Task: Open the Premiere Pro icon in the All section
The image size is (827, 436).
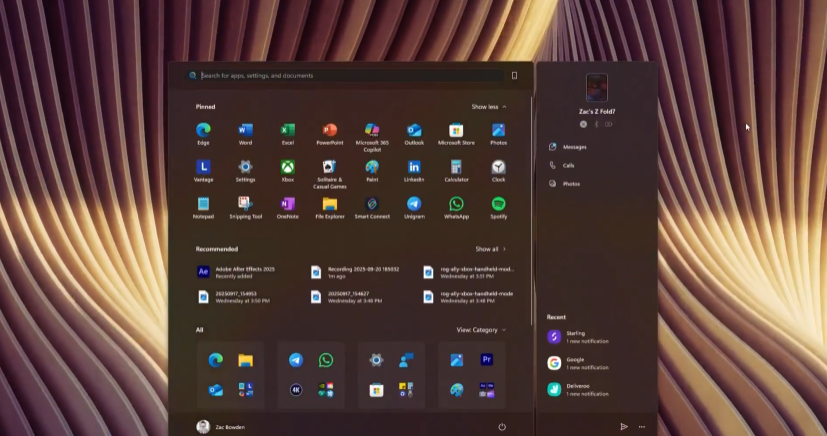Action: (x=486, y=360)
